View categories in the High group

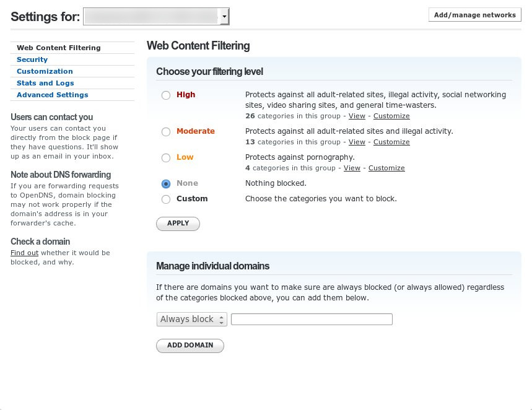pos(357,116)
